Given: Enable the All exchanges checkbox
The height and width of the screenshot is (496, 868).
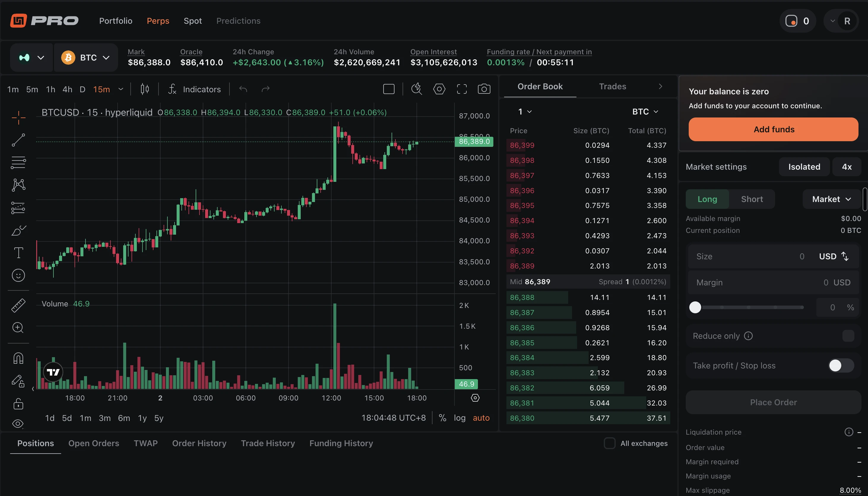Looking at the screenshot, I should pyautogui.click(x=609, y=443).
